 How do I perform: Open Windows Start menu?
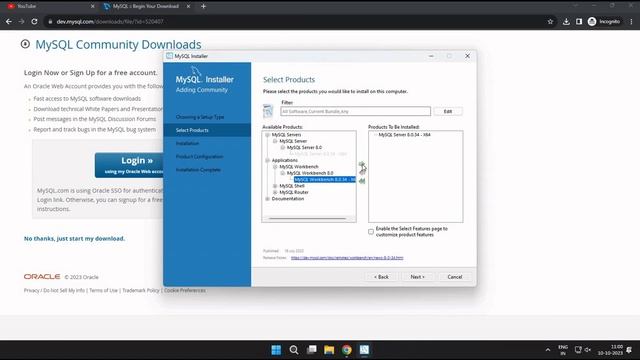coord(276,350)
